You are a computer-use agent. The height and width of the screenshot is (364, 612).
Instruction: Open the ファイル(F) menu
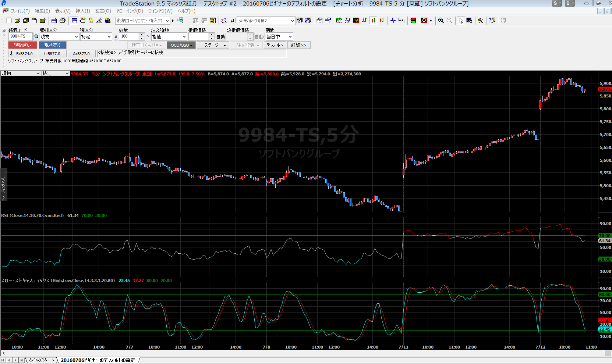pos(20,11)
